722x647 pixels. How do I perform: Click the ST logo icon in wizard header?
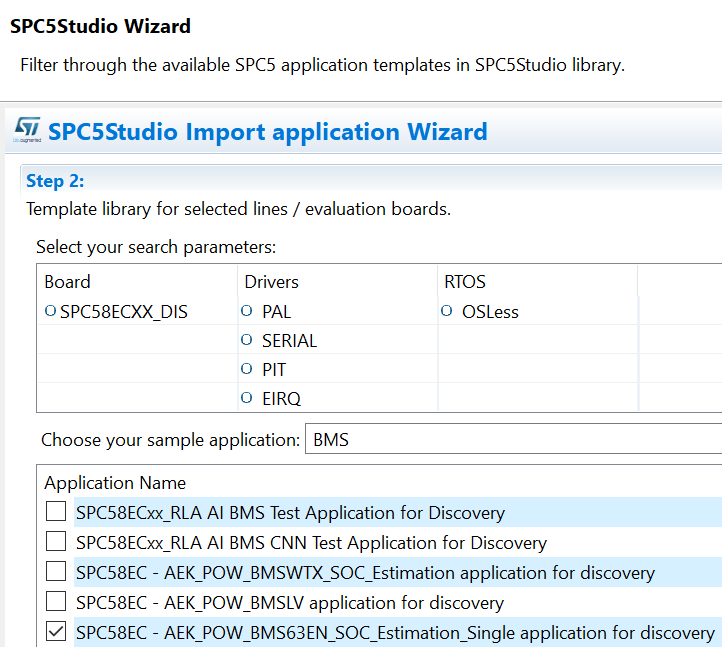[28, 131]
